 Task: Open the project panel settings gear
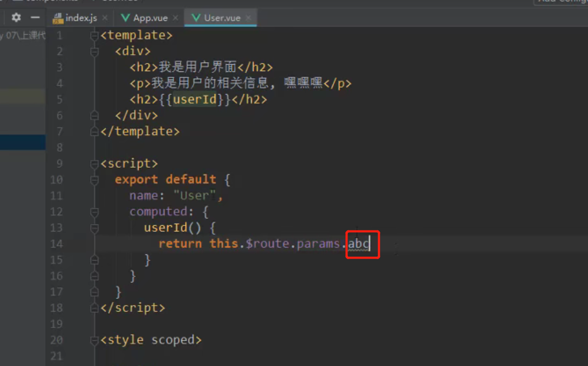point(16,17)
